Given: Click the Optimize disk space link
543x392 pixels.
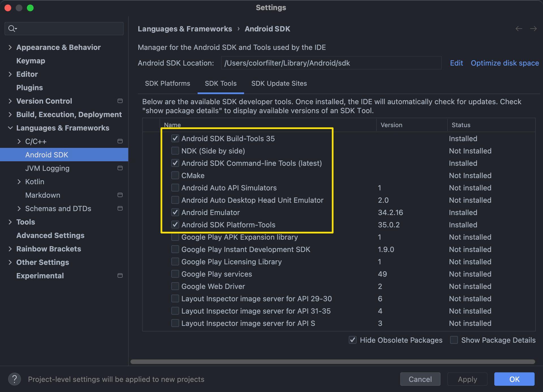Looking at the screenshot, I should pos(505,63).
